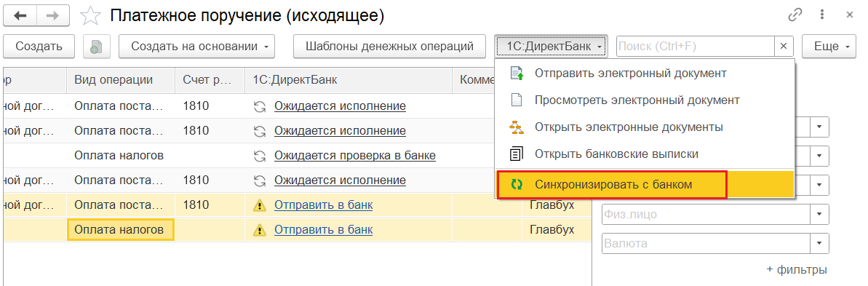Click the copy document icon next to Создать
Viewport: 868px width, 286px height.
(97, 47)
